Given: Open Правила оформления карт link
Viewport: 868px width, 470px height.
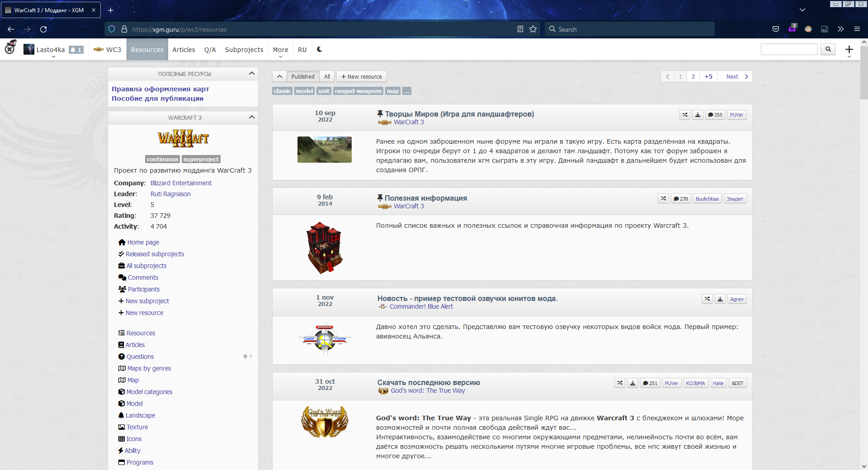Looking at the screenshot, I should point(160,89).
